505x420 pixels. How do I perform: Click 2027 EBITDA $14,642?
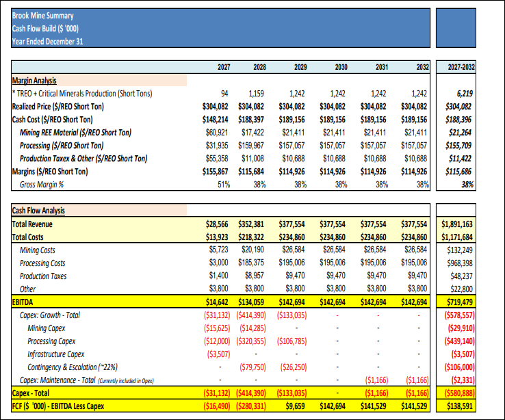[217, 302]
